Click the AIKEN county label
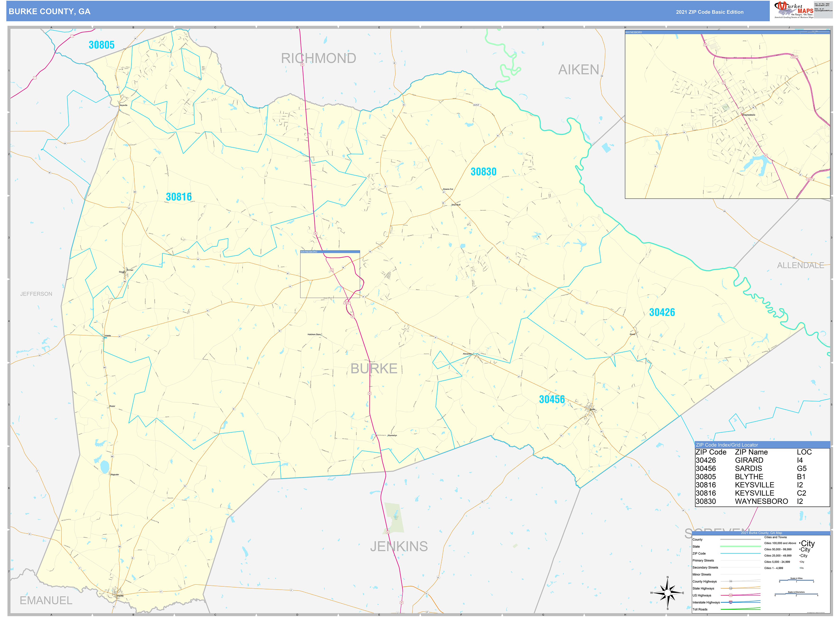This screenshot has width=840, height=617. (578, 70)
